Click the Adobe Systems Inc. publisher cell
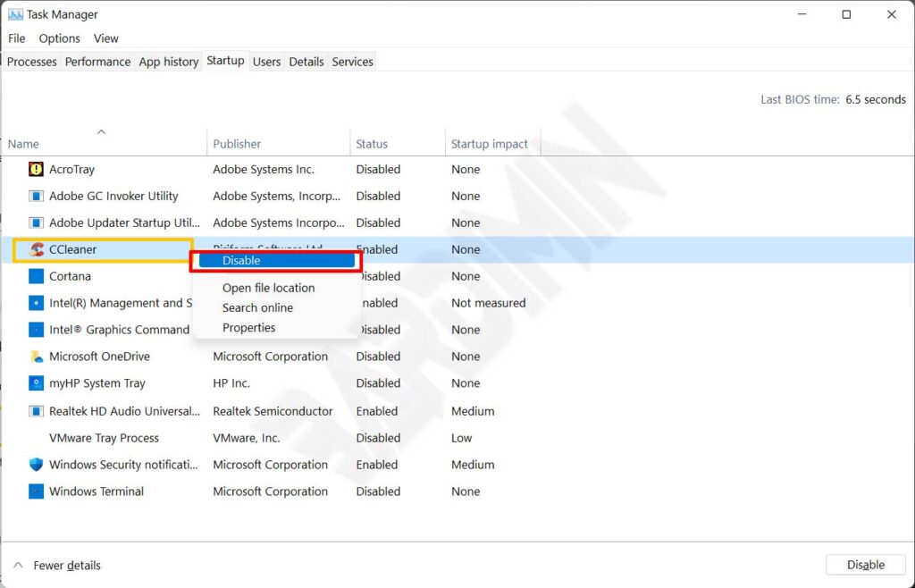915x588 pixels. tap(264, 169)
